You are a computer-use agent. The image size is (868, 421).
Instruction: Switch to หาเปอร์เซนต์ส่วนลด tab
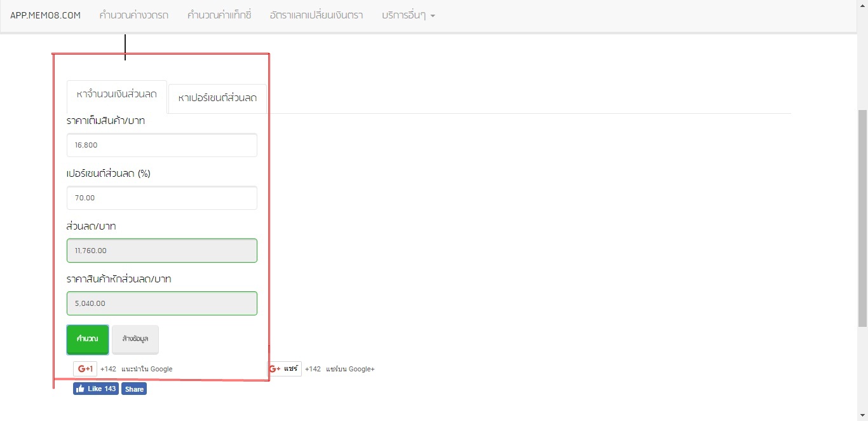(x=218, y=99)
